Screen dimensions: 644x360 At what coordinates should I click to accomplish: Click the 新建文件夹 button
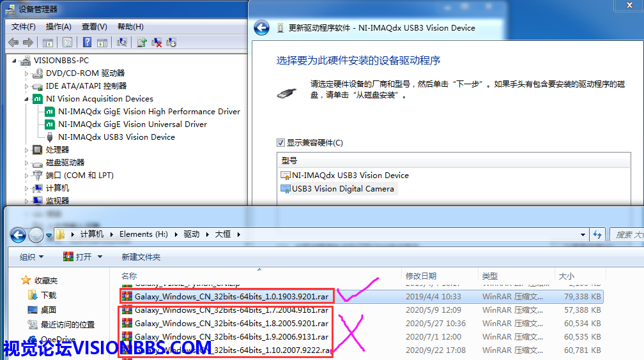pyautogui.click(x=141, y=257)
